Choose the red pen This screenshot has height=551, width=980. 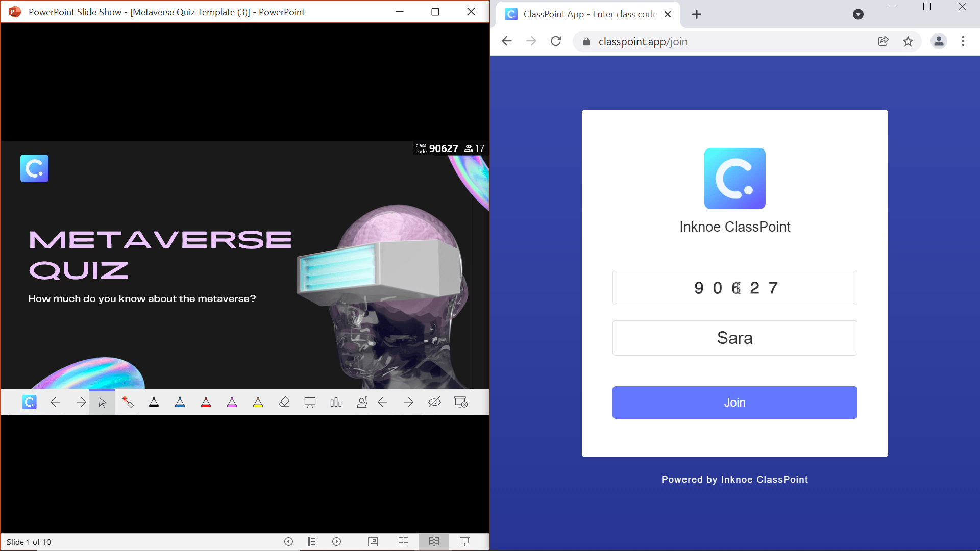206,403
